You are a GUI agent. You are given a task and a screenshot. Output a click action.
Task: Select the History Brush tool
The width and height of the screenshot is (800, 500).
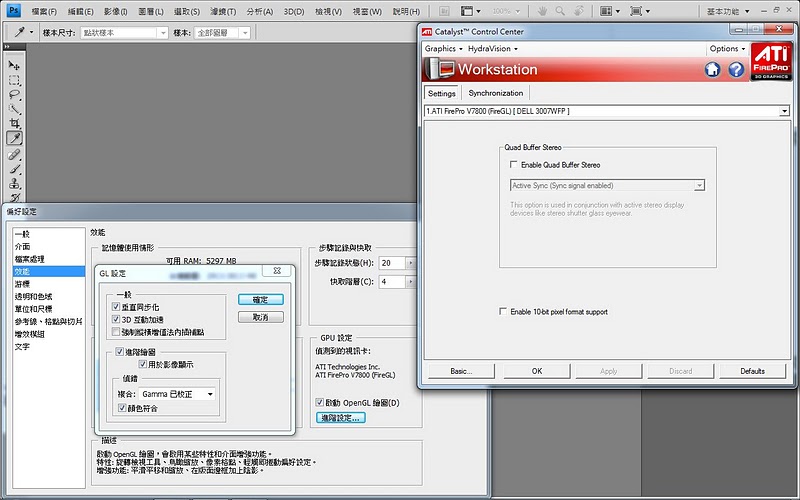tap(14, 197)
